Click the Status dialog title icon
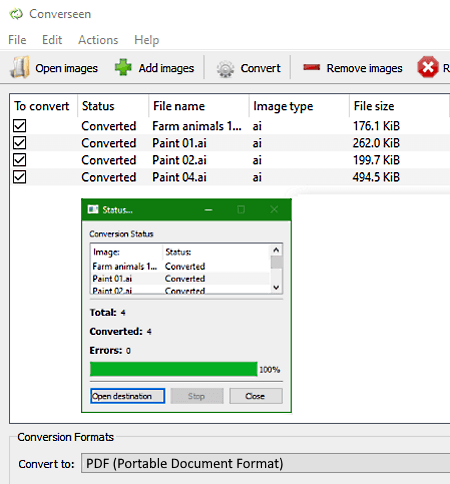The width and height of the screenshot is (450, 484). tap(93, 209)
